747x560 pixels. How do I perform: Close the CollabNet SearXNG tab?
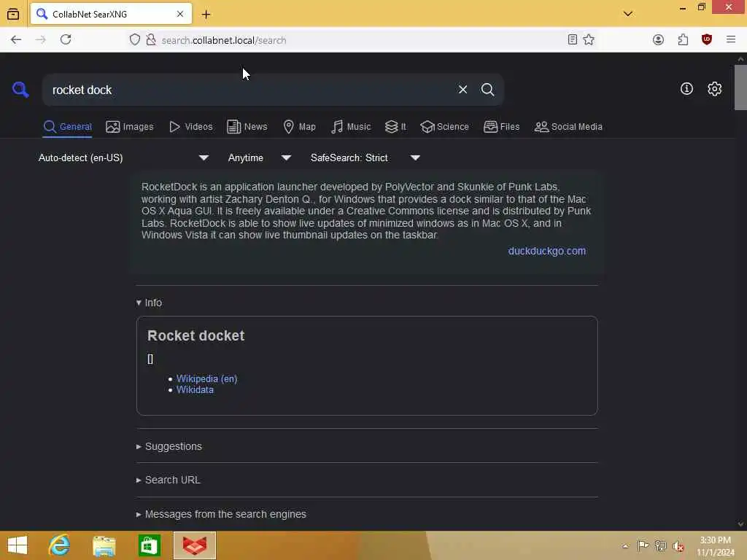pos(180,15)
